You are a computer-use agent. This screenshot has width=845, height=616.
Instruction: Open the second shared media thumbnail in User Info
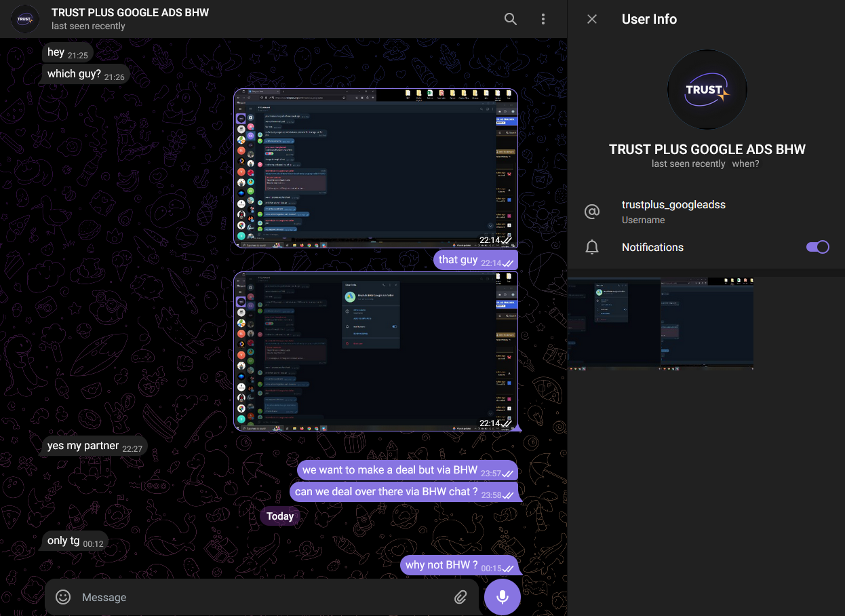pyautogui.click(x=707, y=324)
